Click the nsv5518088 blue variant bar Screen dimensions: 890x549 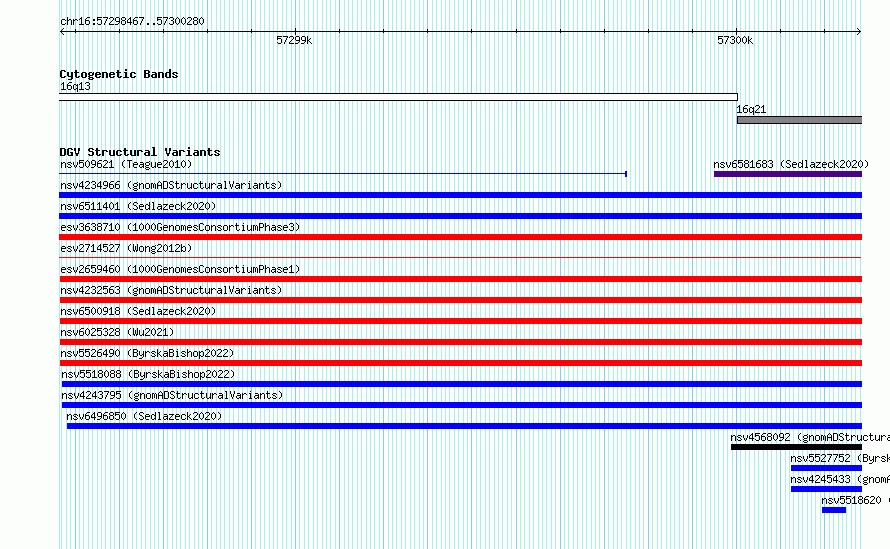click(x=461, y=384)
